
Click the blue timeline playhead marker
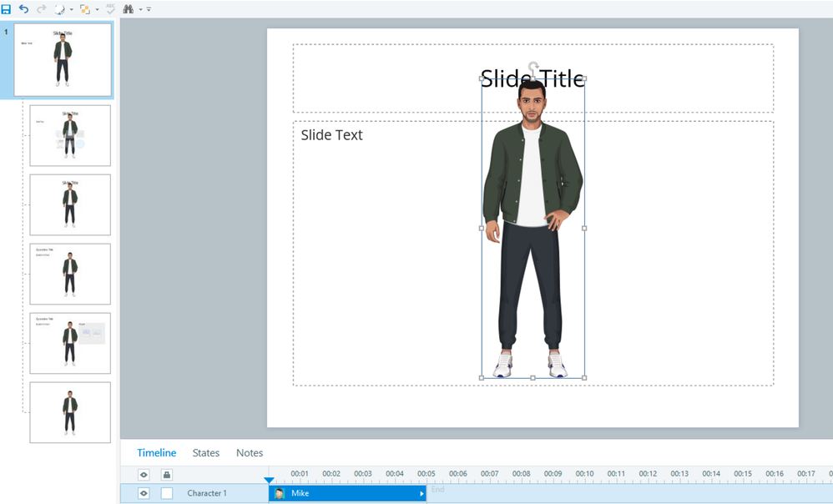click(269, 480)
